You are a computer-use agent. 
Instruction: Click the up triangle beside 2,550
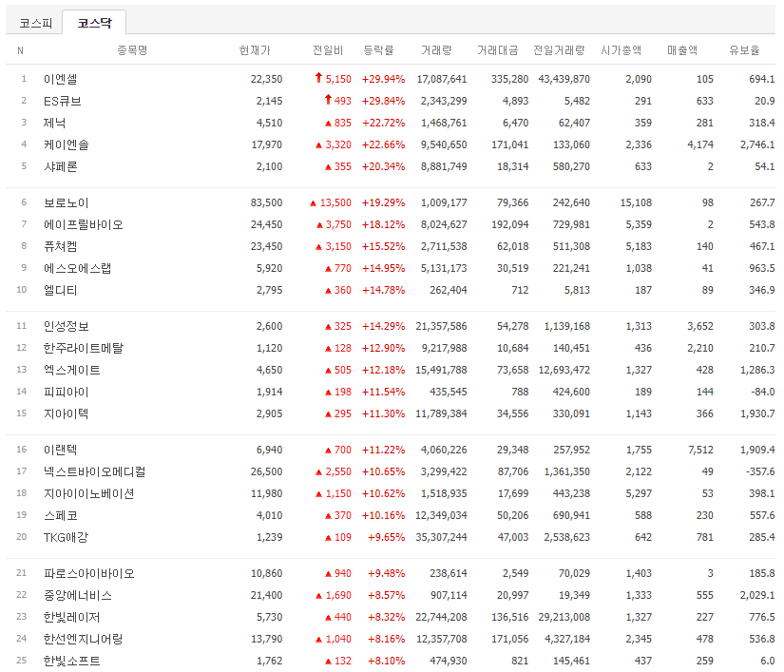(318, 472)
